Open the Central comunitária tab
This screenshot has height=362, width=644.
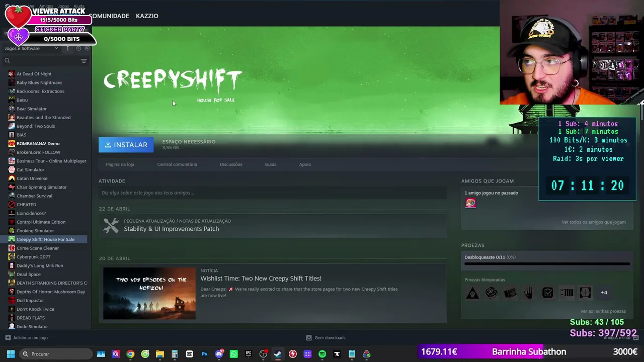(x=177, y=164)
